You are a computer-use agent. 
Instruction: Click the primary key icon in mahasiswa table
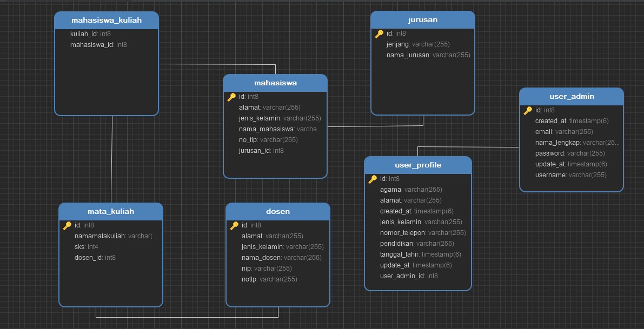pos(231,97)
